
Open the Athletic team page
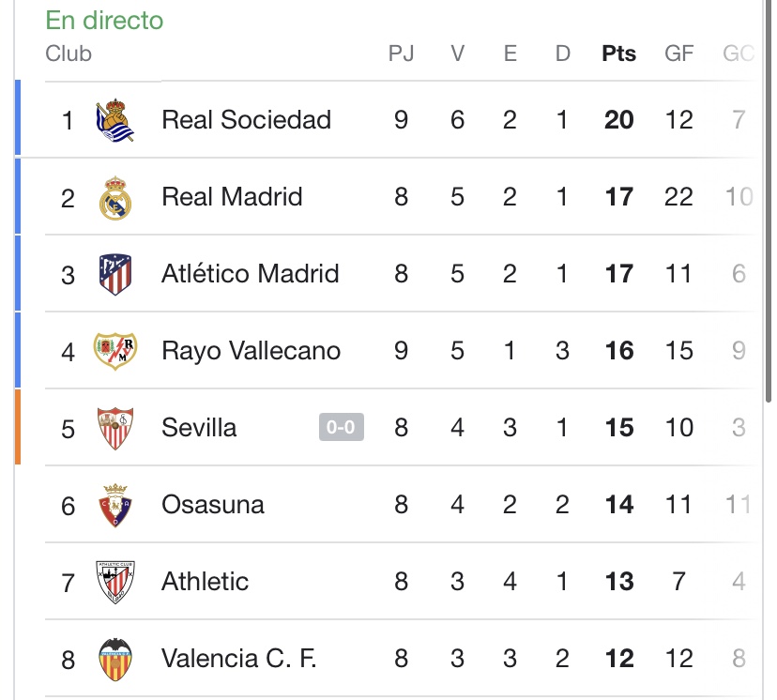[205, 581]
